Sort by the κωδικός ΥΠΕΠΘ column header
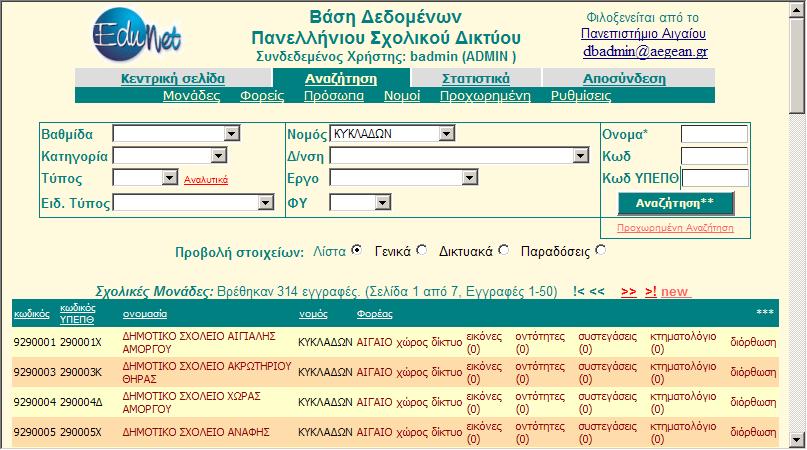Viewport: 807px width, 450px height. (78, 314)
